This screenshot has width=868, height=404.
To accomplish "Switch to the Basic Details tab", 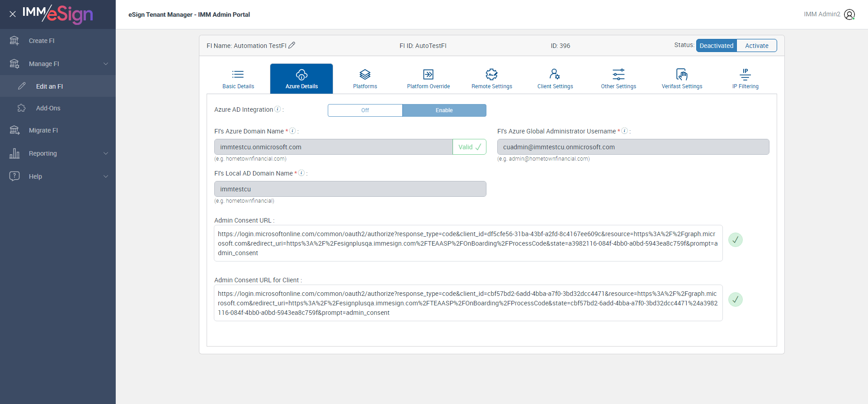I will (238, 79).
